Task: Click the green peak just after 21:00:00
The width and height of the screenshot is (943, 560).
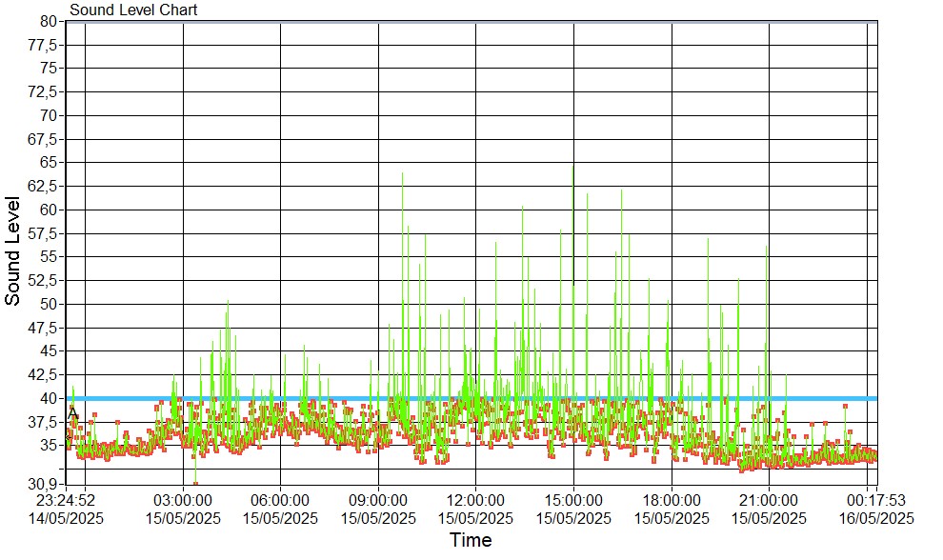Action: tap(766, 248)
